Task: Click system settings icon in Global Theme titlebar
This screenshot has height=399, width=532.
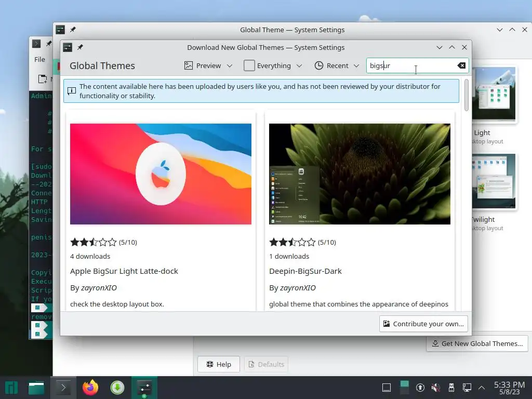Action: (60, 30)
